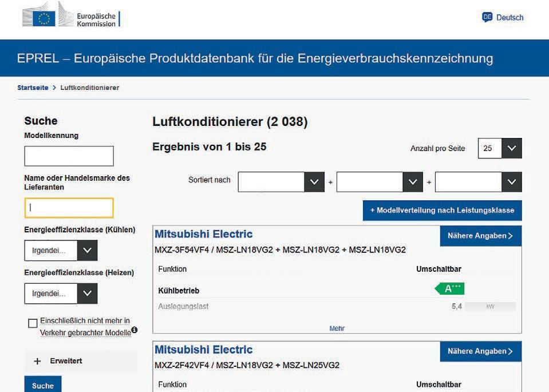Open the second sort criteria dropdown
The width and height of the screenshot is (549, 392).
coord(380,181)
